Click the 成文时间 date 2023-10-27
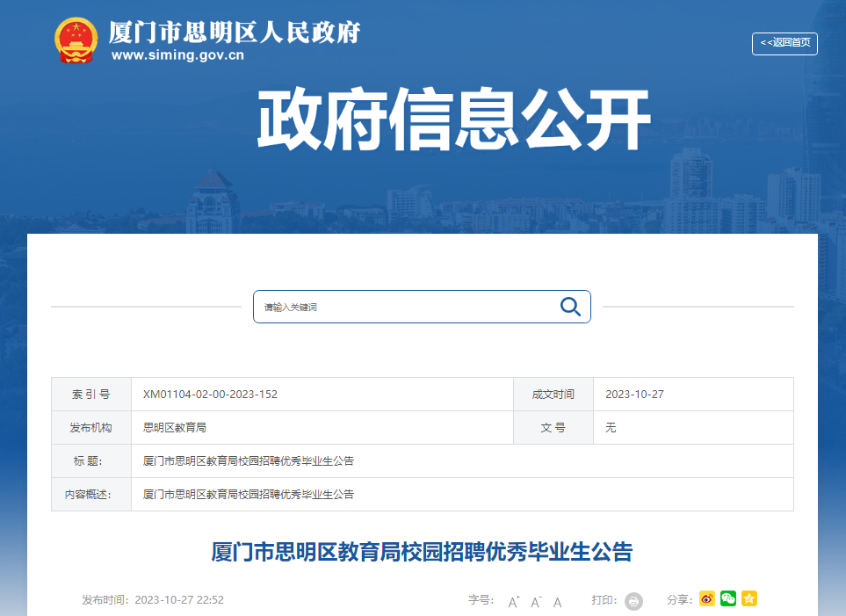 634,395
